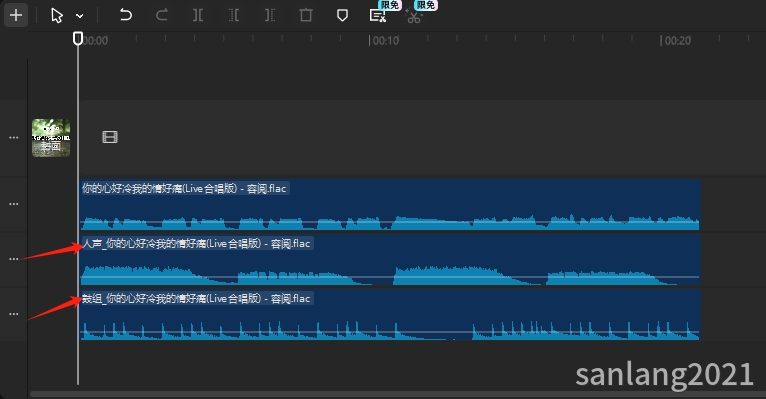The image size is (766, 399).
Task: Select the 鼓组_ drum audio clip
Action: tap(390, 315)
